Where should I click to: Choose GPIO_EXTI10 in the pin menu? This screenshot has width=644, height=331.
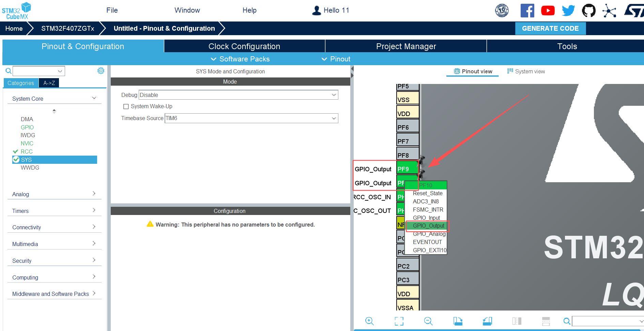429,250
